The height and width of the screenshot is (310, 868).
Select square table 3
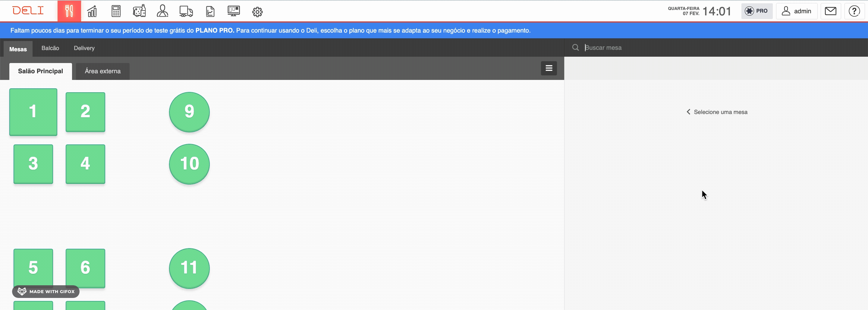[x=33, y=164]
